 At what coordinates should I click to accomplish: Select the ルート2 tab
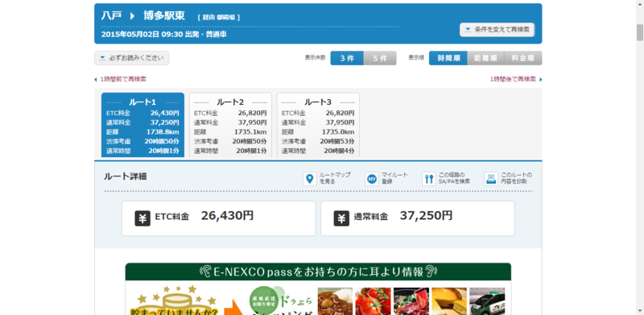[x=230, y=125]
